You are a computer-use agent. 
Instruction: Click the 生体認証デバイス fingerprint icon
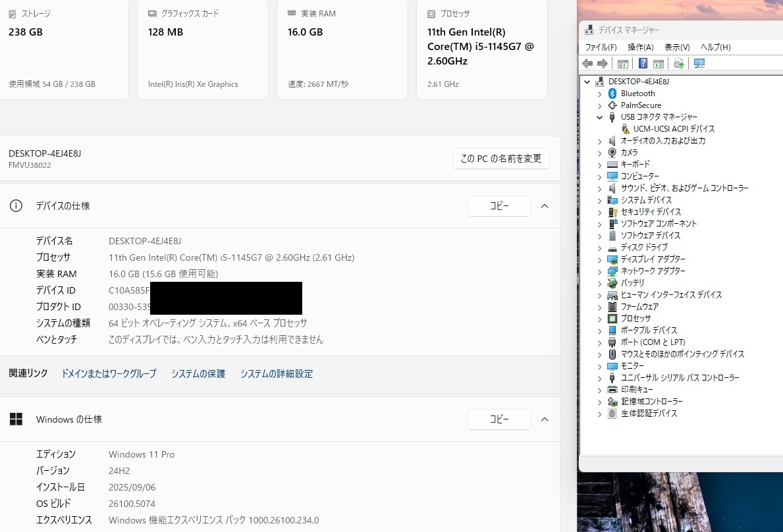coord(612,413)
